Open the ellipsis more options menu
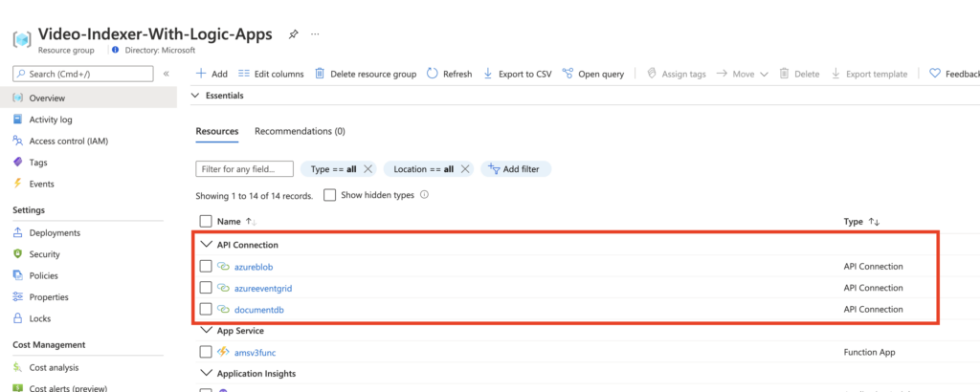The height and width of the screenshot is (392, 980). tap(315, 33)
